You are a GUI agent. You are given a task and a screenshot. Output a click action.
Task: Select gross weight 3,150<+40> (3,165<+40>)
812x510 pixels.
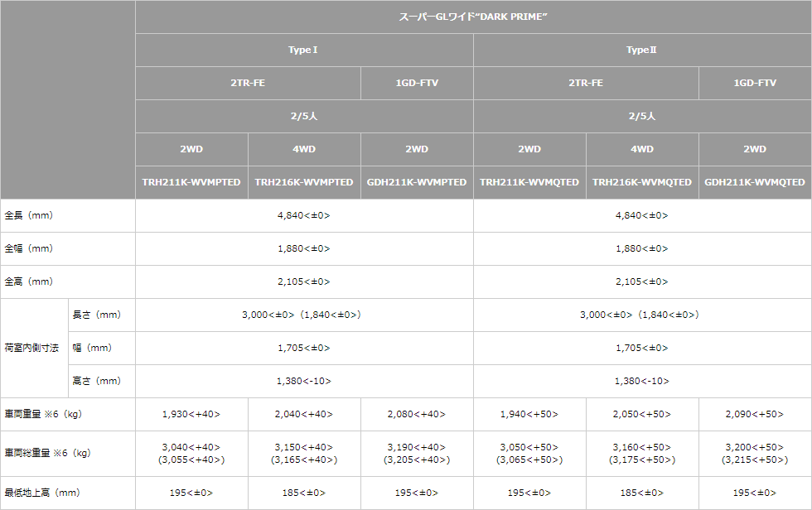point(304,453)
